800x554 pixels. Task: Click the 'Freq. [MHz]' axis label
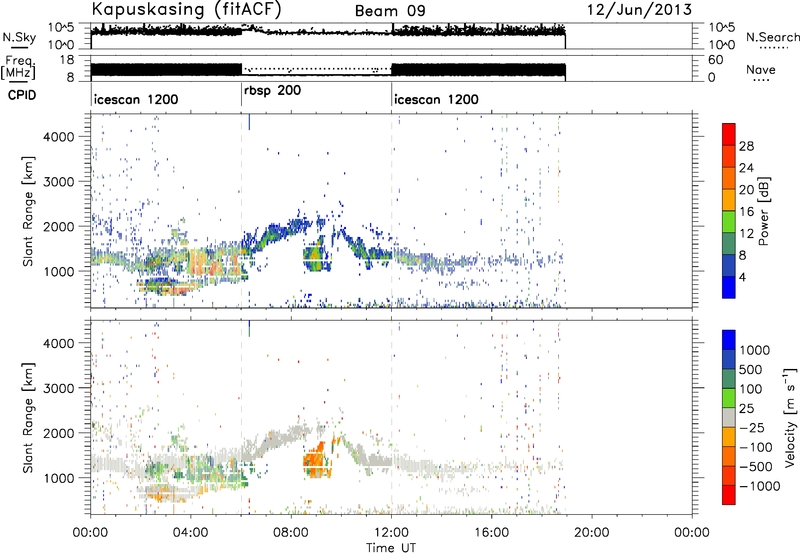(19, 68)
